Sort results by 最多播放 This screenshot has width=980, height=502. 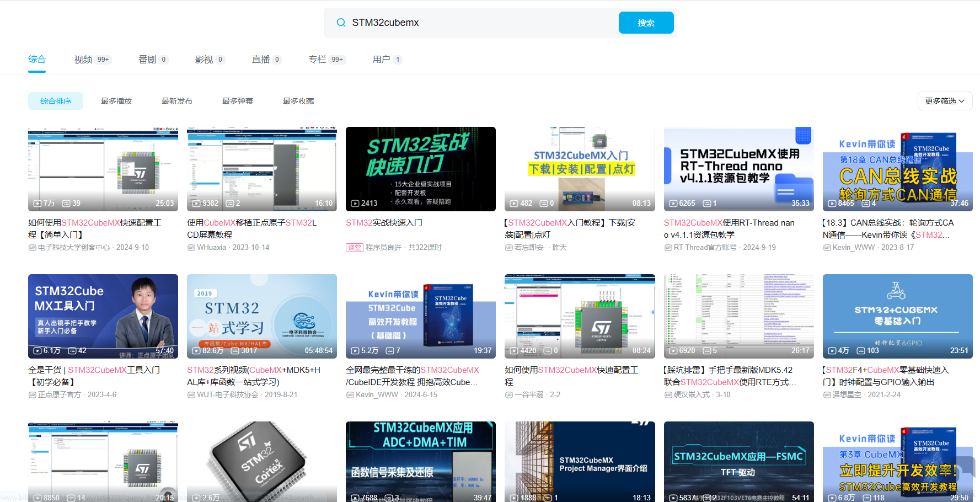click(x=116, y=101)
